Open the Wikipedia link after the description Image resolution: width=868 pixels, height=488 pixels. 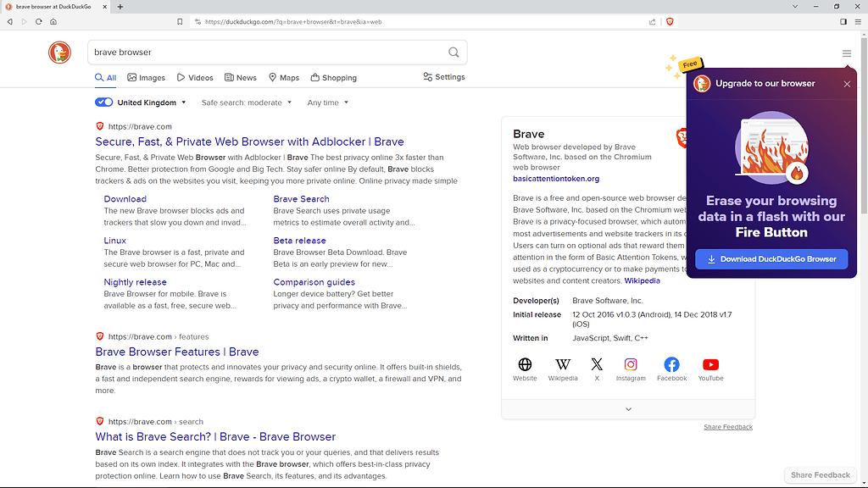[643, 280]
